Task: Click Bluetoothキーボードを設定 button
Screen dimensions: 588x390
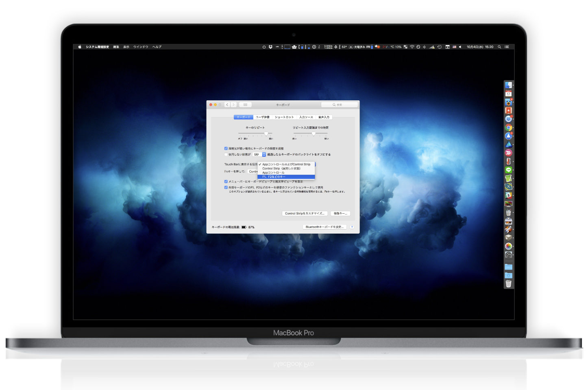Action: pyautogui.click(x=325, y=227)
